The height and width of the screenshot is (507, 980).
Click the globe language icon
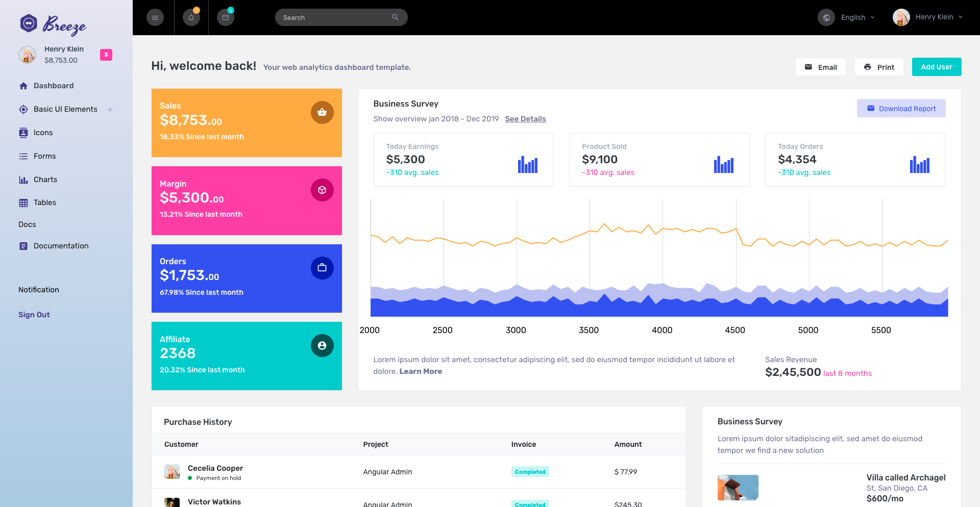(x=826, y=17)
